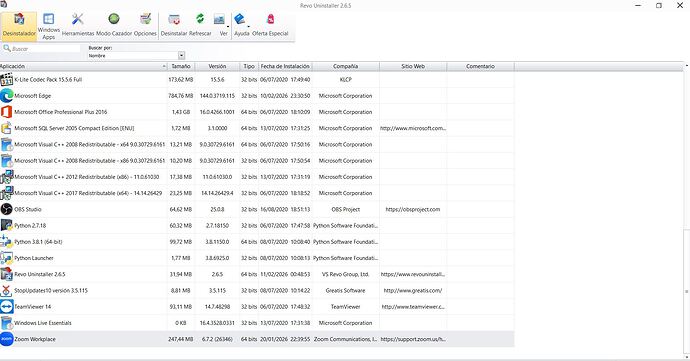This screenshot has width=690, height=361.
Task: Open the Desinstalador view
Action: point(19,26)
